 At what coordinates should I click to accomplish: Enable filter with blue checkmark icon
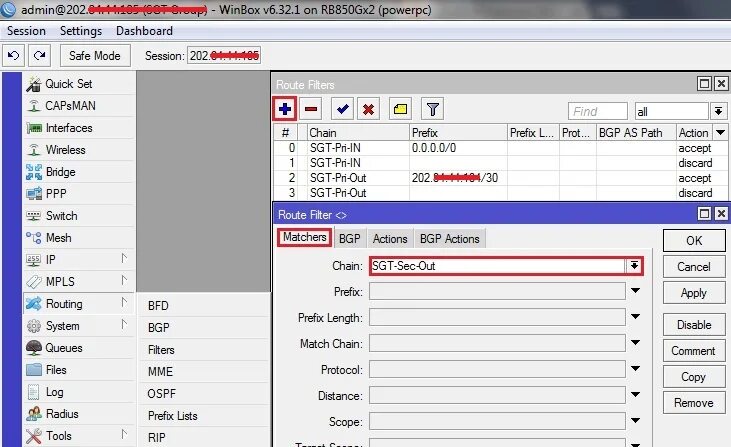tap(343, 109)
